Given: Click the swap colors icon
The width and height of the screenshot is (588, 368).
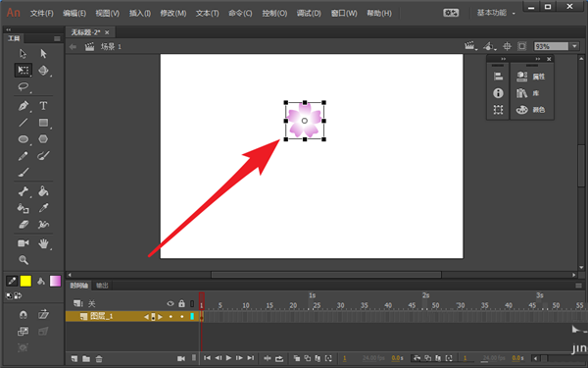Looking at the screenshot, I should coord(18,296).
